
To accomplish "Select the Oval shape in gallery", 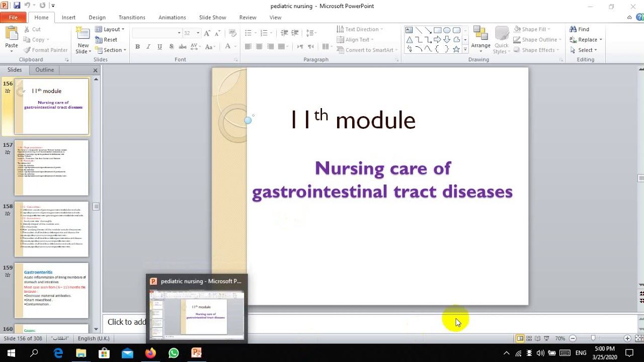I will (447, 30).
